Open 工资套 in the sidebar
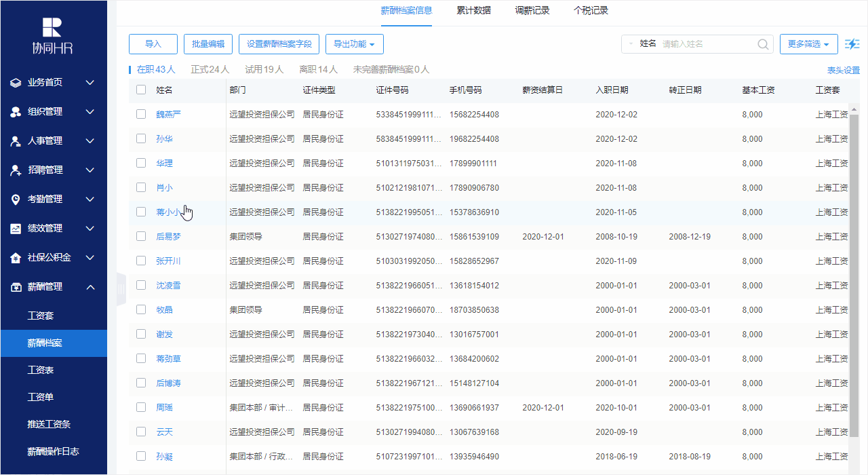 pos(41,316)
